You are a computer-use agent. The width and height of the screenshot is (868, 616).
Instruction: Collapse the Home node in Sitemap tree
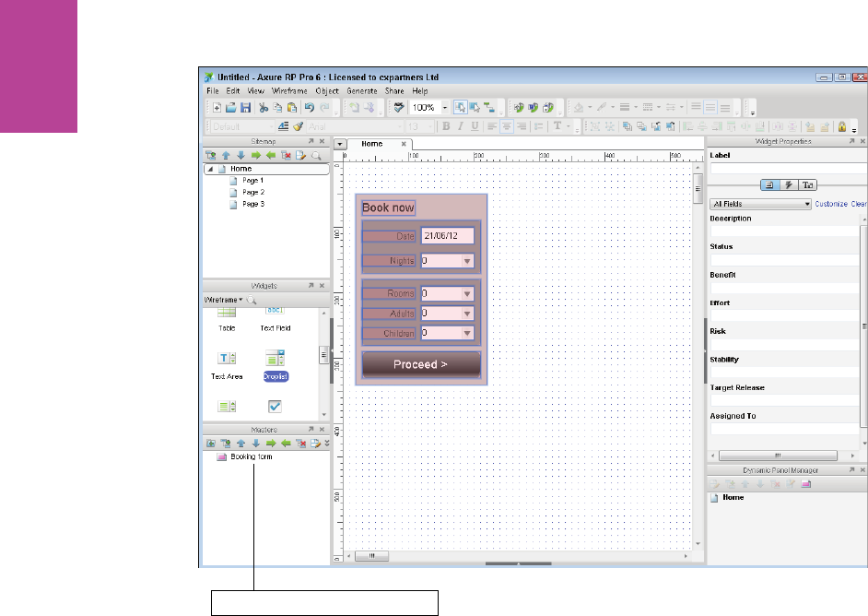click(208, 169)
